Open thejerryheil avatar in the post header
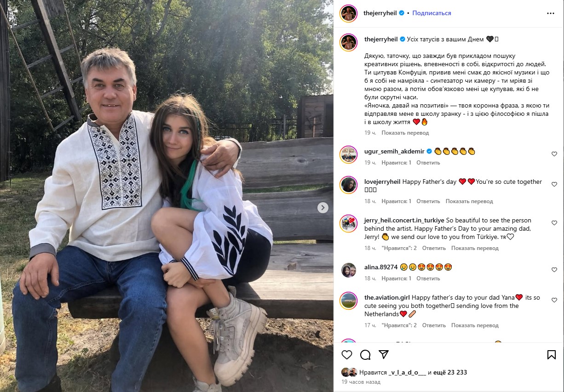The image size is (564, 392). pos(349,13)
